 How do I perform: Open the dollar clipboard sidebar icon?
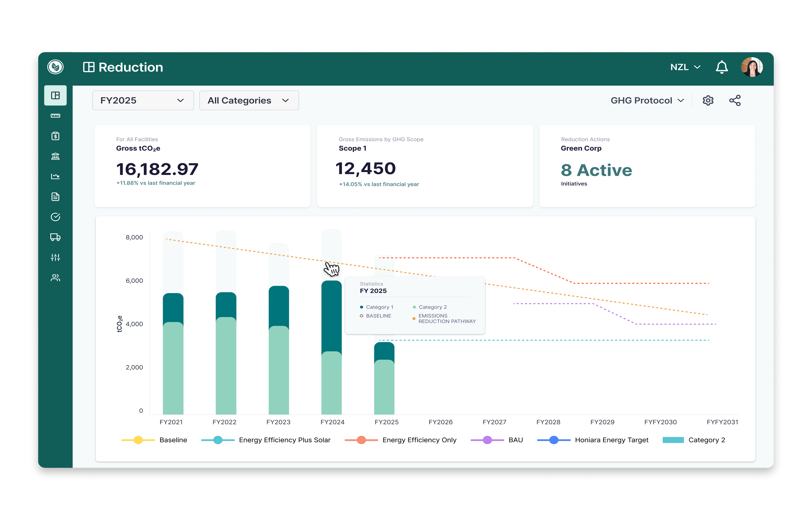(x=55, y=136)
